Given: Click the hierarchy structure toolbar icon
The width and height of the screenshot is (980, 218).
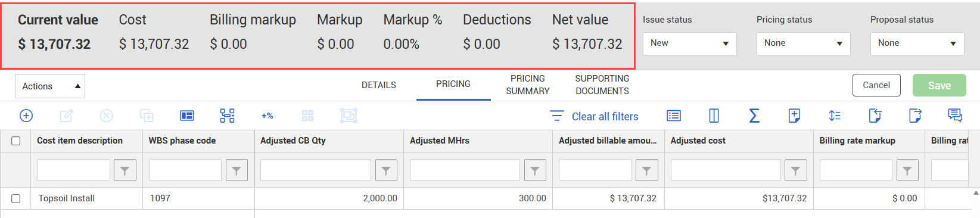Looking at the screenshot, I should point(227,116).
